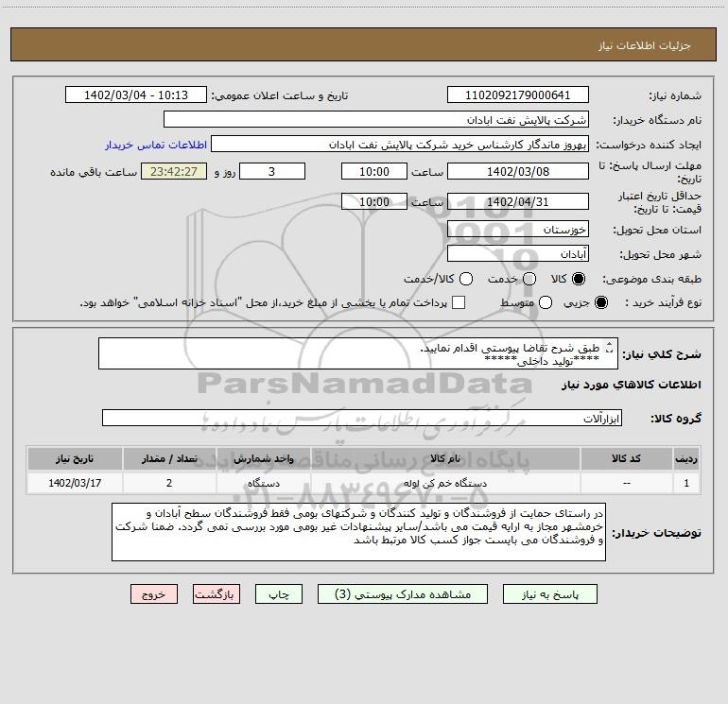The width and height of the screenshot is (728, 704).
Task: Click the item code cell showing --
Action: pos(626,483)
